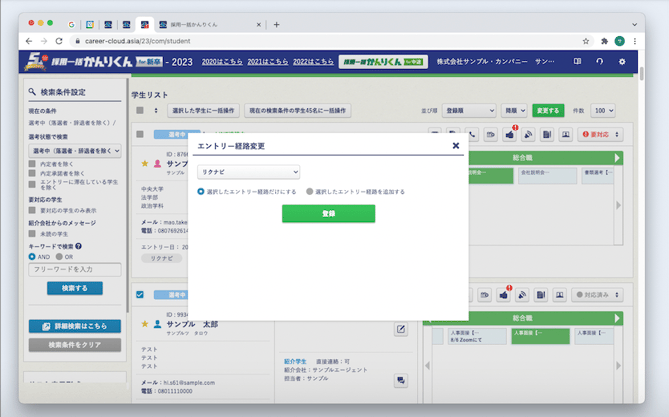Select the OR keyword radio button
This screenshot has width=669, height=417.
point(59,257)
